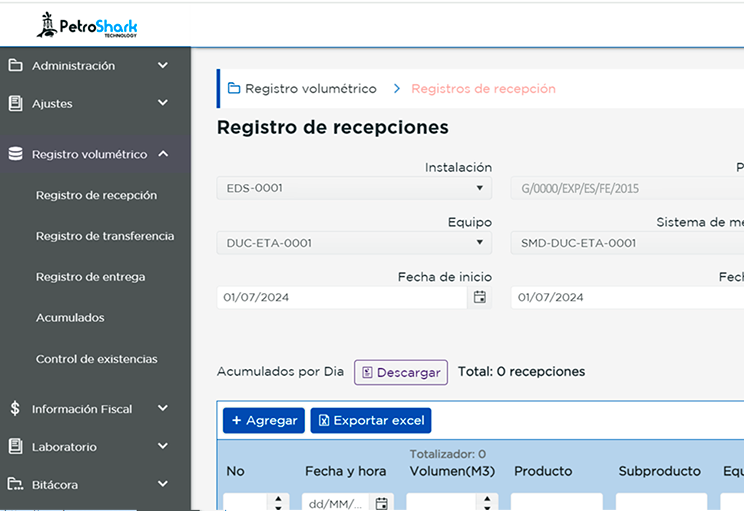Click the Exportar excel button

370,421
